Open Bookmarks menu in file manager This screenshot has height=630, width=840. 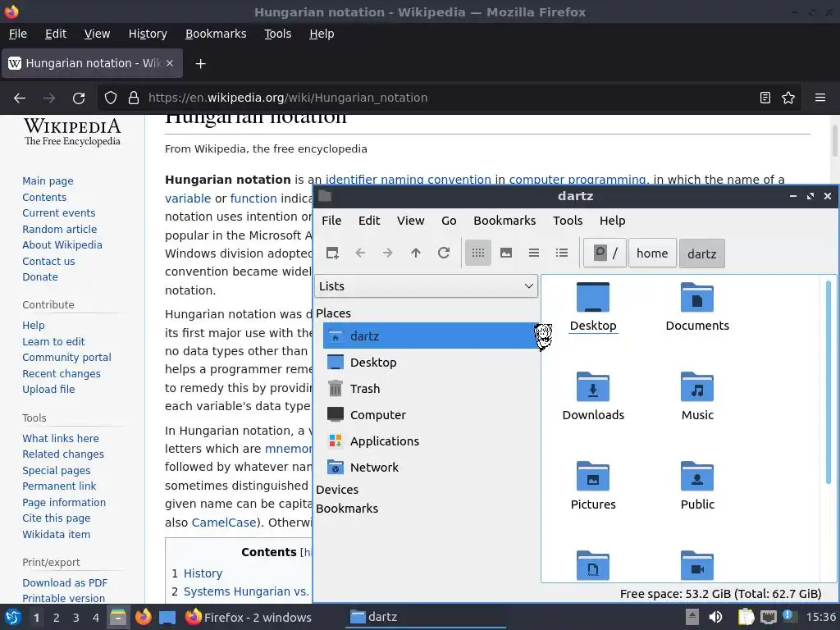coord(504,221)
